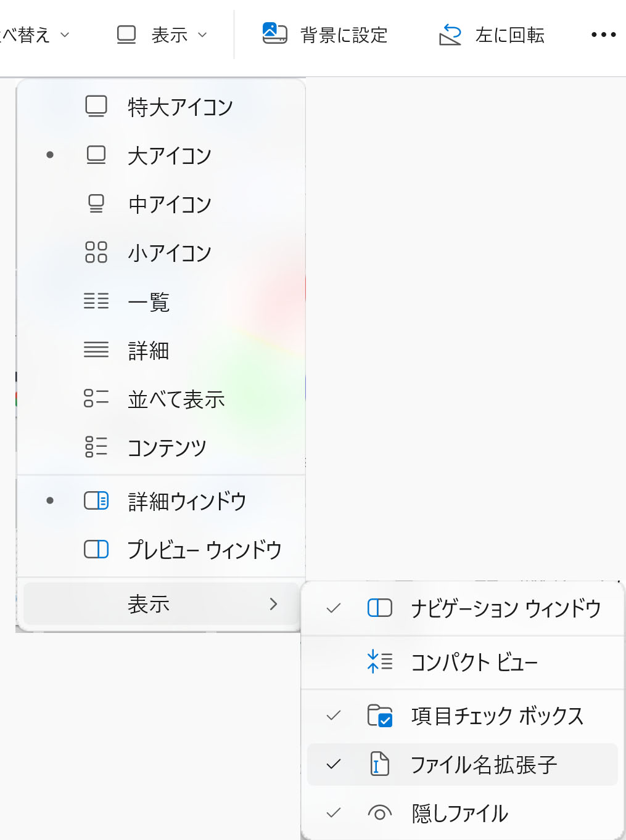Open the three-dot more options button
Screen dimensions: 626x840
(603, 35)
